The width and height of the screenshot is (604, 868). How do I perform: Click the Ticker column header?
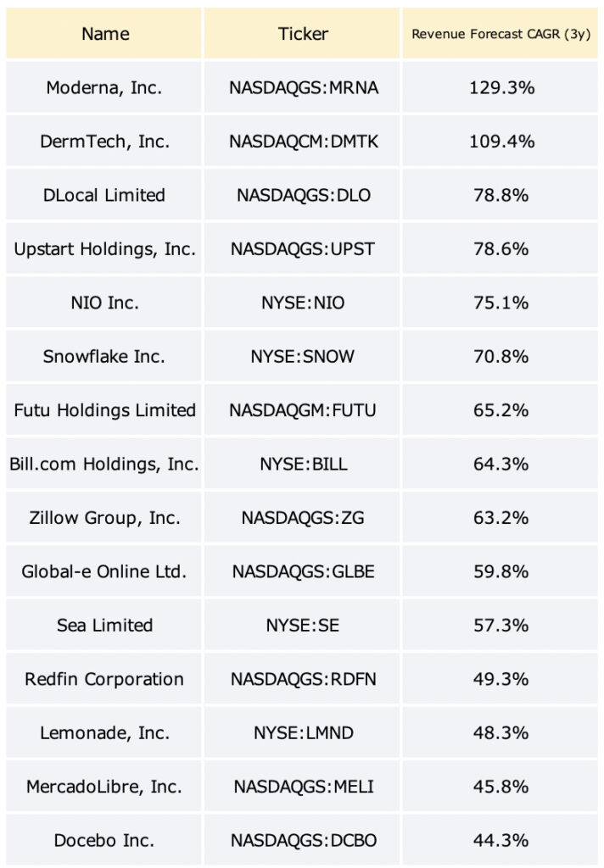click(302, 33)
